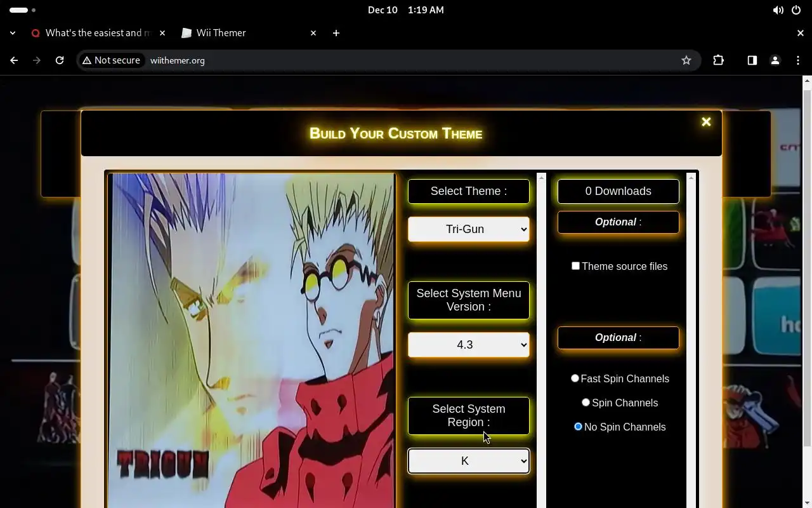Switch to the Wii Themer tab
Viewport: 812px width, 508px height.
(247, 33)
